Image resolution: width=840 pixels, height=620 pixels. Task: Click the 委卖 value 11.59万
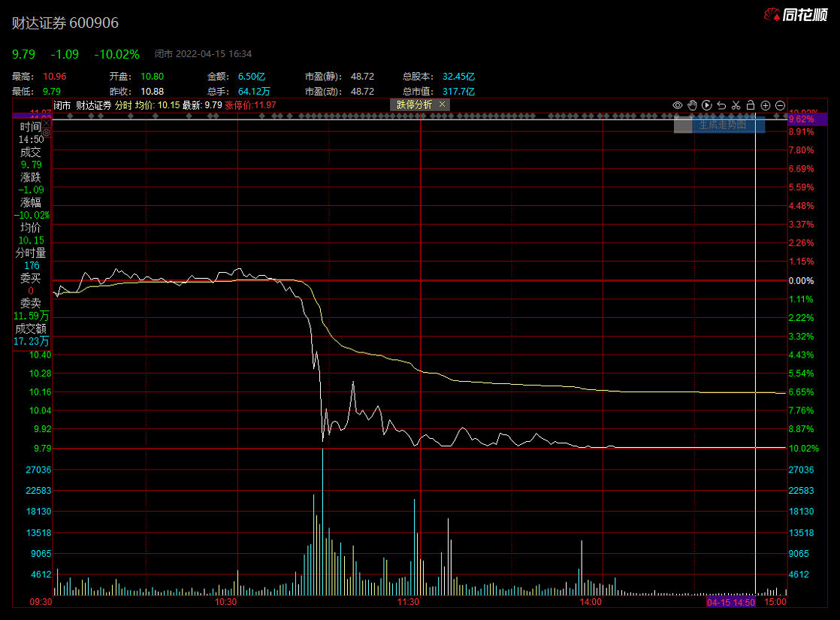pos(31,316)
